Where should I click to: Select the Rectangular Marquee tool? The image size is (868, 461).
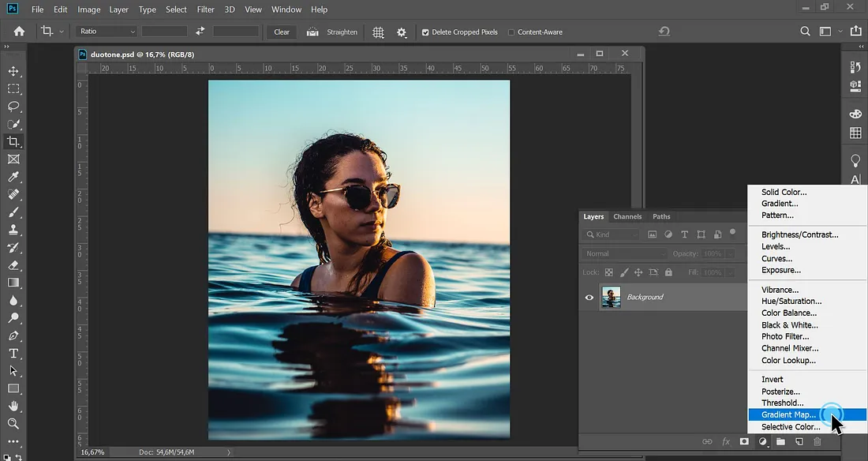[13, 88]
